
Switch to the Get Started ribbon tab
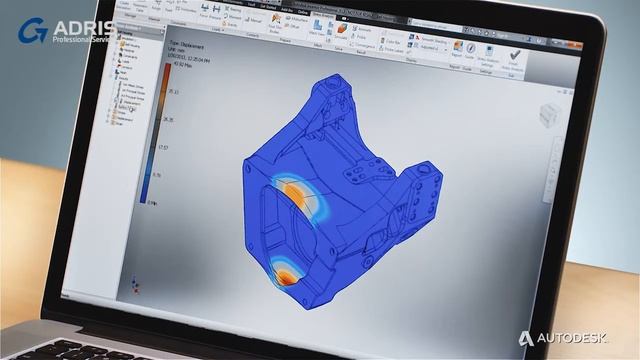pos(267,7)
